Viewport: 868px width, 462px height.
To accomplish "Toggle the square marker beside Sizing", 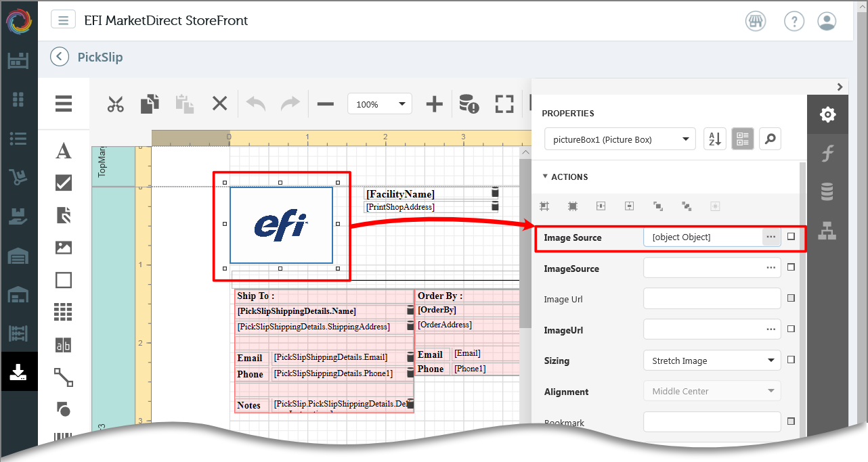I will [x=791, y=360].
